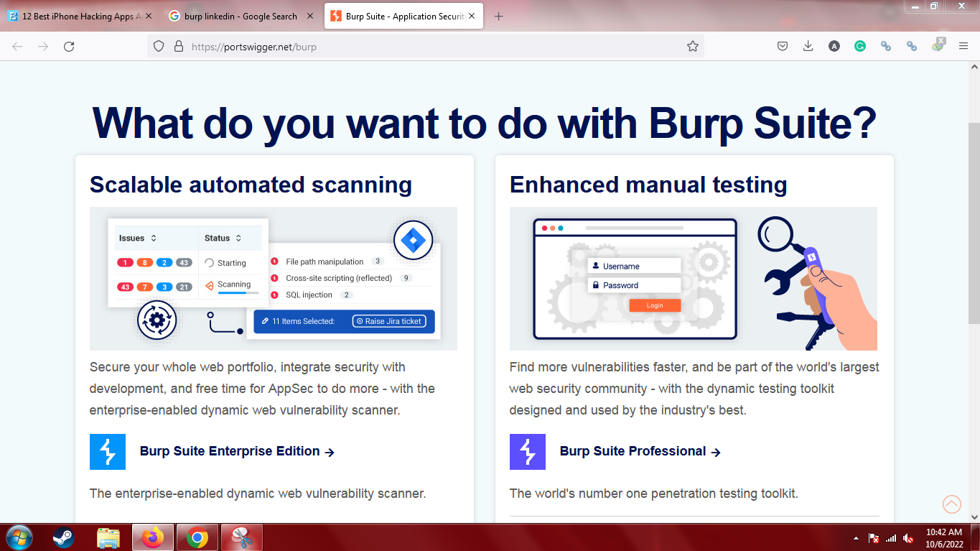Open Firefox downloads panel
Viewport: 980px width, 551px height.
(808, 46)
